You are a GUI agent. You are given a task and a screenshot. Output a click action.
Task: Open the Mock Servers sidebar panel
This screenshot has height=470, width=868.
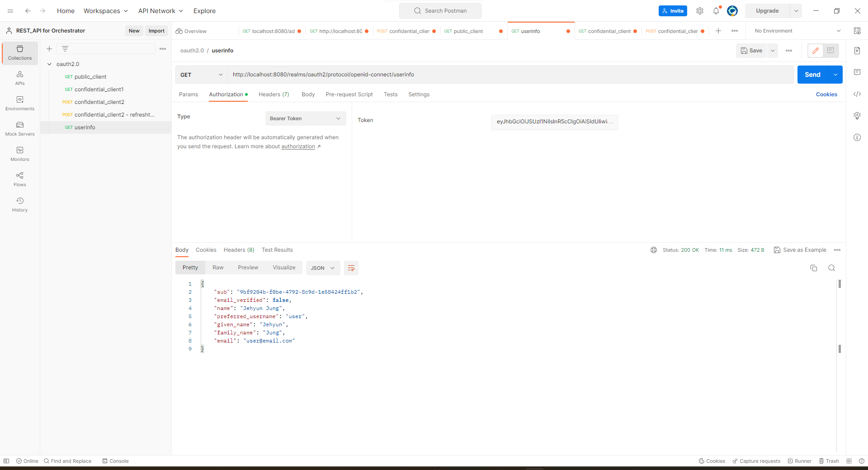20,129
